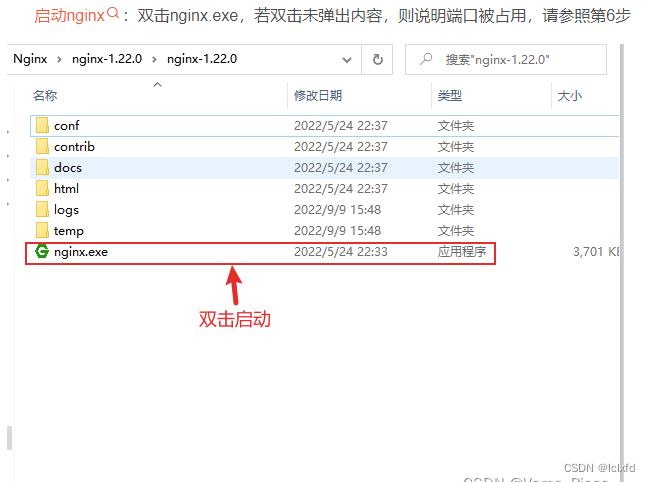Select the html folder name
Screen dimensions: 650x482
click(x=66, y=189)
